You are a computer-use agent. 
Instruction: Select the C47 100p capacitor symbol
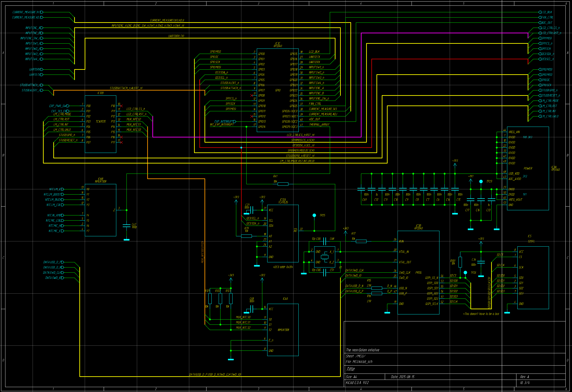coord(126,226)
